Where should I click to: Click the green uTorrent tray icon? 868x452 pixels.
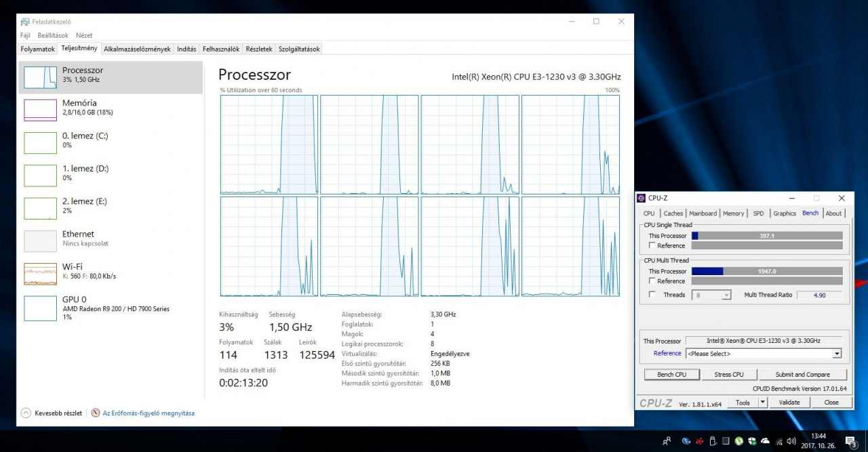pos(739,441)
